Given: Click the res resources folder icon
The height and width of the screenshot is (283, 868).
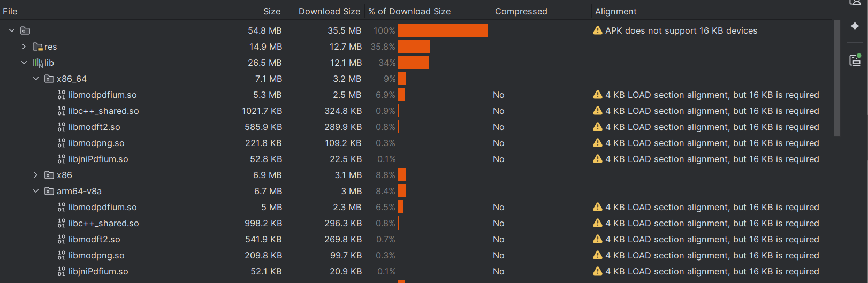Looking at the screenshot, I should click(37, 47).
